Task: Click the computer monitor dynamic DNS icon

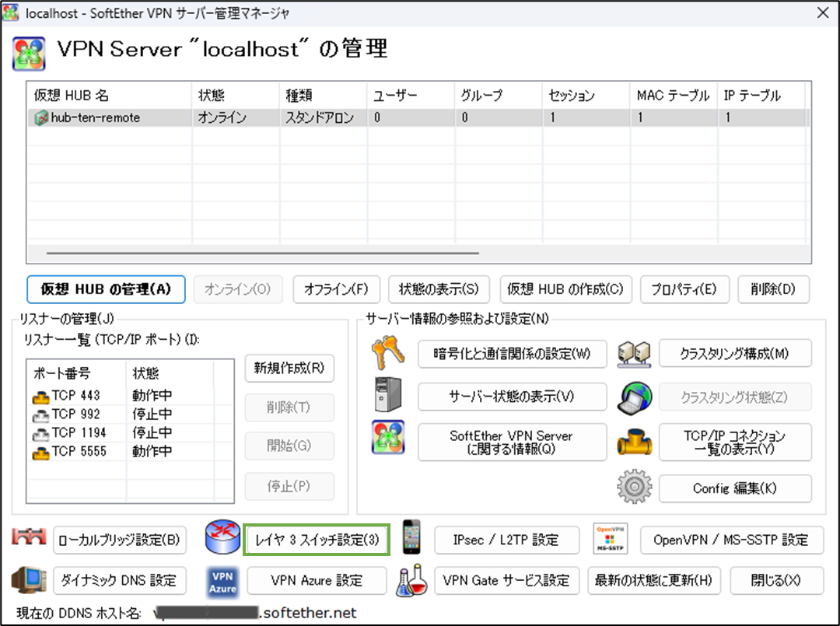Action: [x=29, y=580]
